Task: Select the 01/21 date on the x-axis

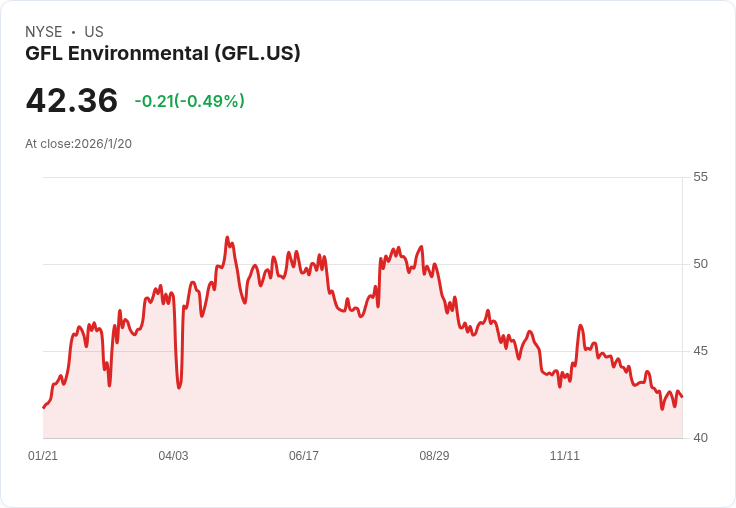Action: click(x=43, y=456)
